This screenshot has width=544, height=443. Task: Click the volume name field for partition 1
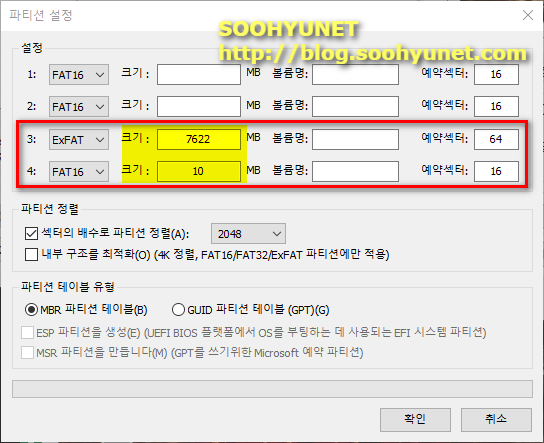(355, 74)
